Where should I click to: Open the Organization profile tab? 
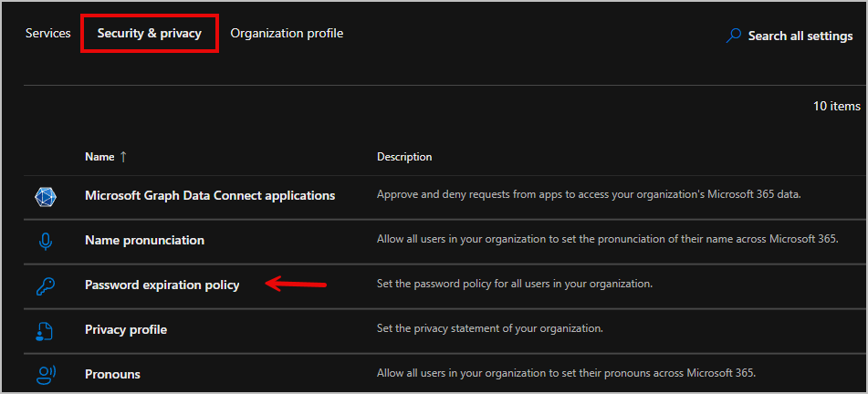[287, 34]
